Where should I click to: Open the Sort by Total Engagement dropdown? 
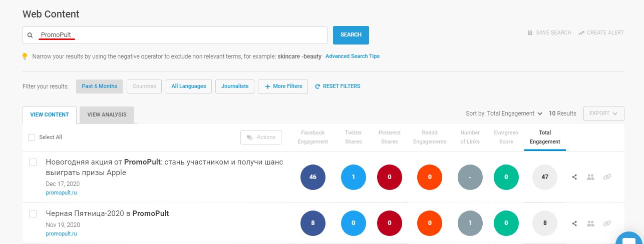click(x=504, y=113)
